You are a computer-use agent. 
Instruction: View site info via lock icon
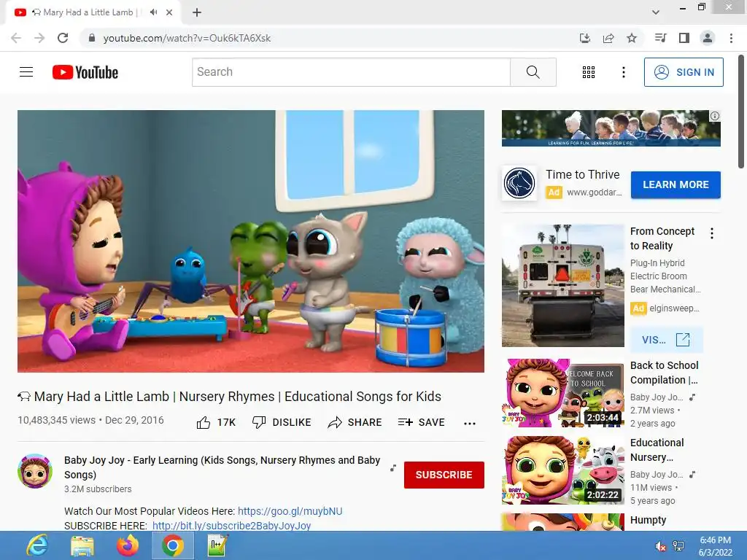pyautogui.click(x=92, y=38)
